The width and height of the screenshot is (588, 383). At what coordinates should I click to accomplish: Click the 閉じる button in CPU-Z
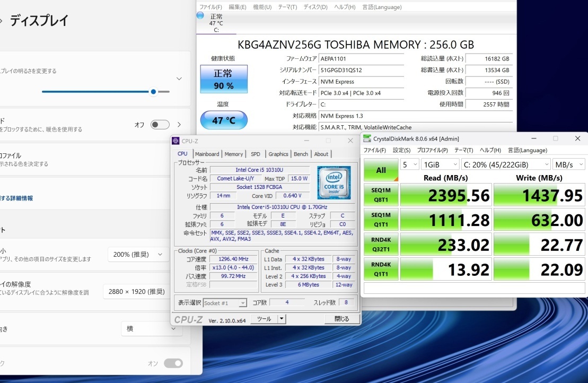click(x=341, y=319)
